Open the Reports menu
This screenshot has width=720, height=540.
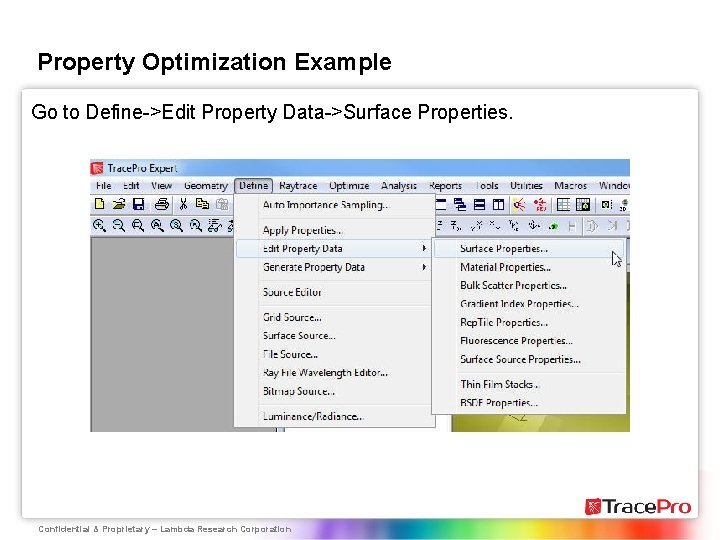[x=445, y=186]
